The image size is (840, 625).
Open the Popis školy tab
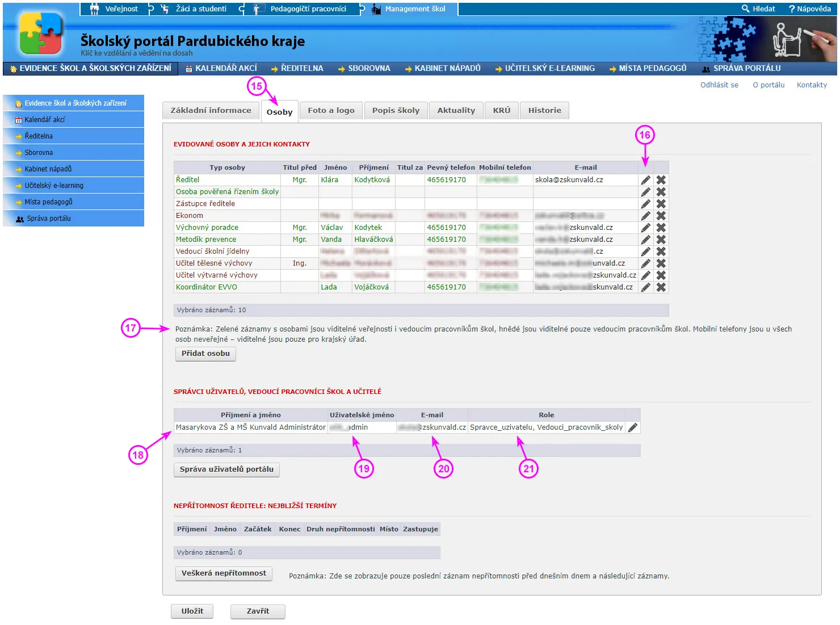point(396,111)
